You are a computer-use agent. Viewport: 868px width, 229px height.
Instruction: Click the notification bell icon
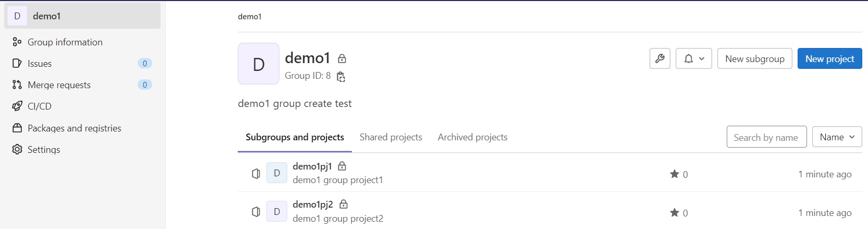[x=689, y=58]
